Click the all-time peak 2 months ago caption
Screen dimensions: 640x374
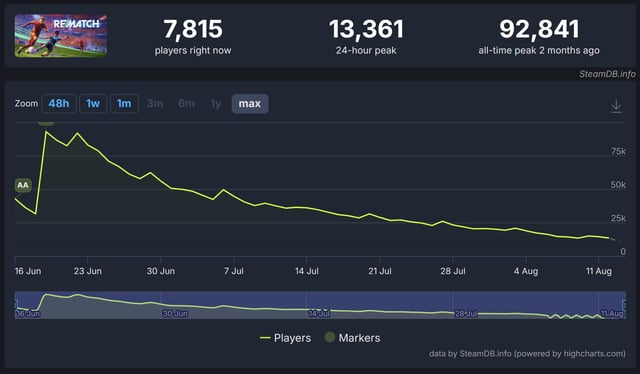click(539, 51)
